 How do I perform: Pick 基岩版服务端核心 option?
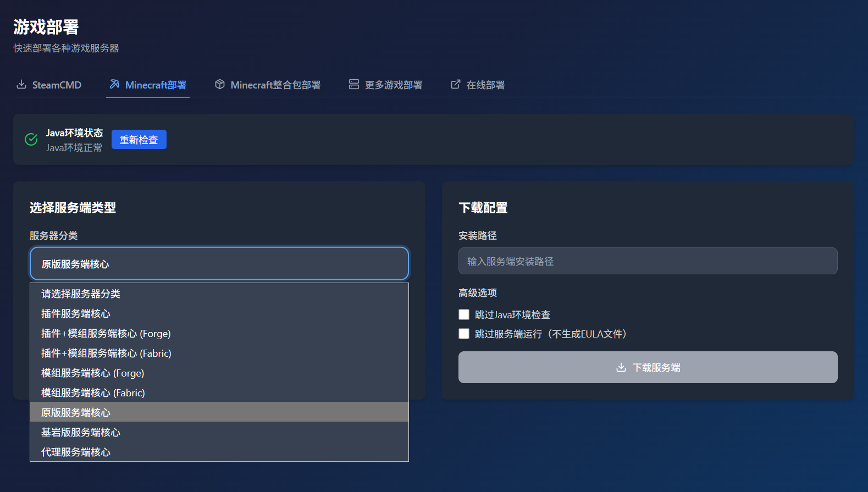point(219,432)
